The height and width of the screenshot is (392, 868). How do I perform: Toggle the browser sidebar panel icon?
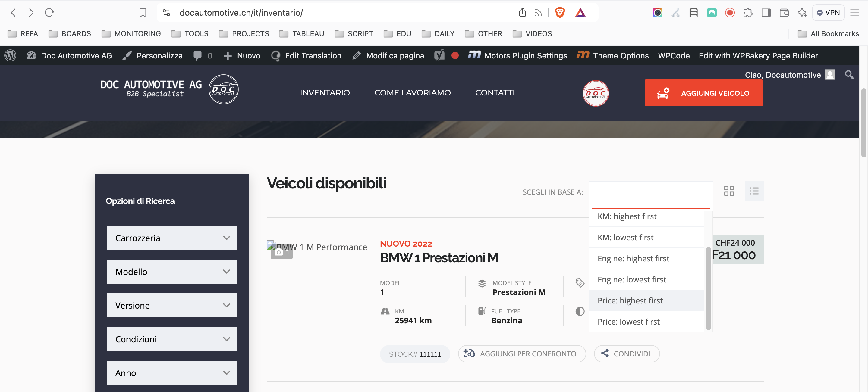pos(766,13)
